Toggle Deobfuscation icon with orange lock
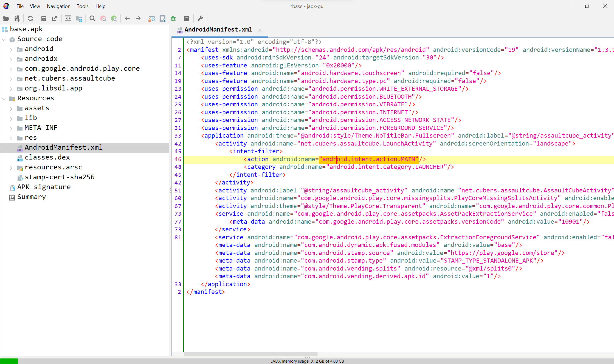 click(x=151, y=19)
